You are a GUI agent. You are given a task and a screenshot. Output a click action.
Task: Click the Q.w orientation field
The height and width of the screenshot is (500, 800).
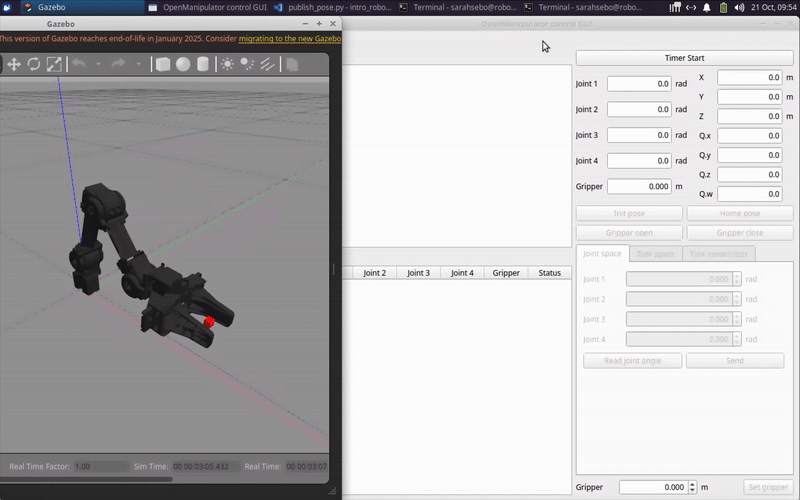pos(749,194)
